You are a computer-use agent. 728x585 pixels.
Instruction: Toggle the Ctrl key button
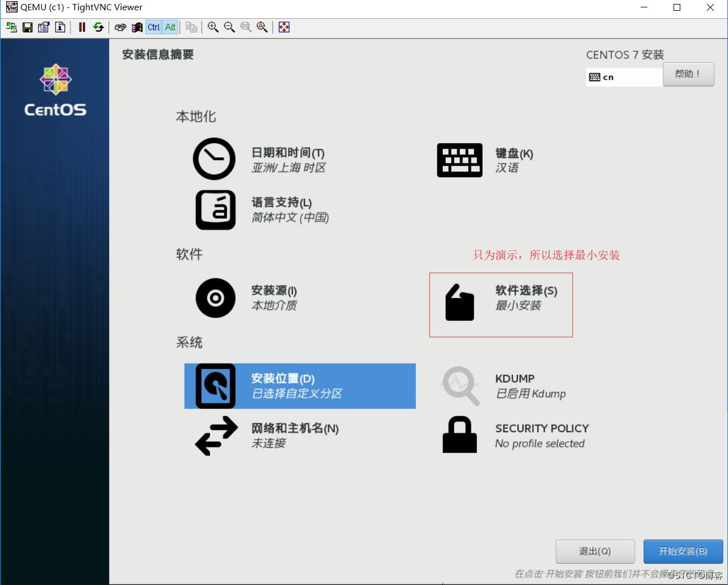click(x=153, y=27)
